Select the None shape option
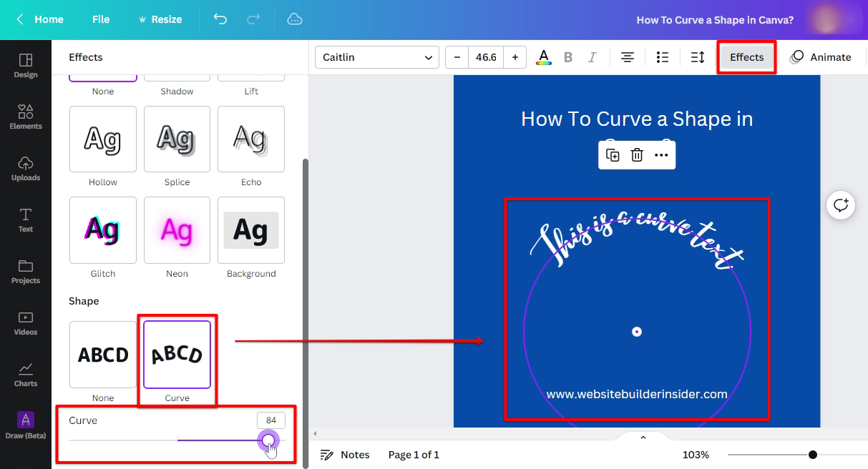 pyautogui.click(x=103, y=355)
